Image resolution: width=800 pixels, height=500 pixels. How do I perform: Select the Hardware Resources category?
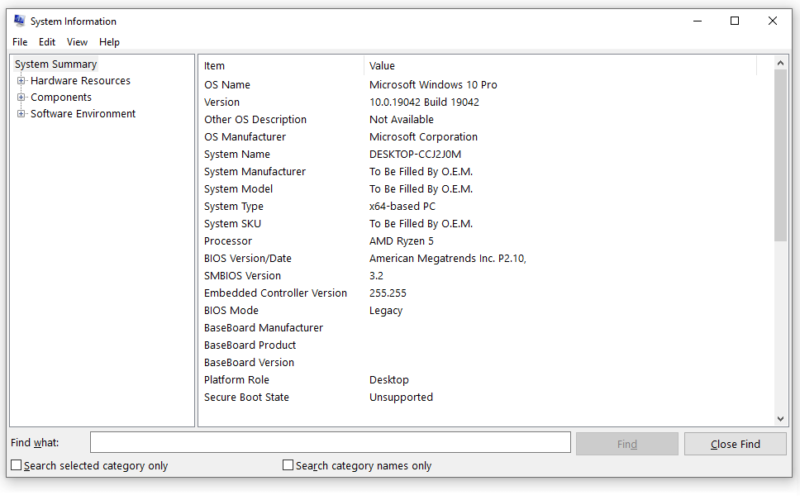(80, 81)
